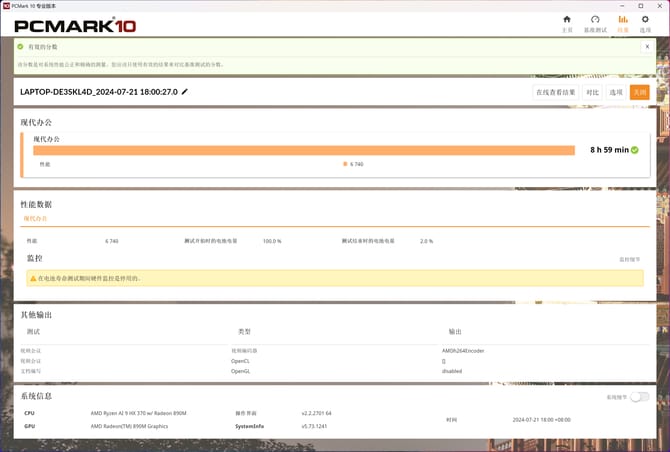
Task: Click the orange 关闭 button
Action: click(639, 92)
